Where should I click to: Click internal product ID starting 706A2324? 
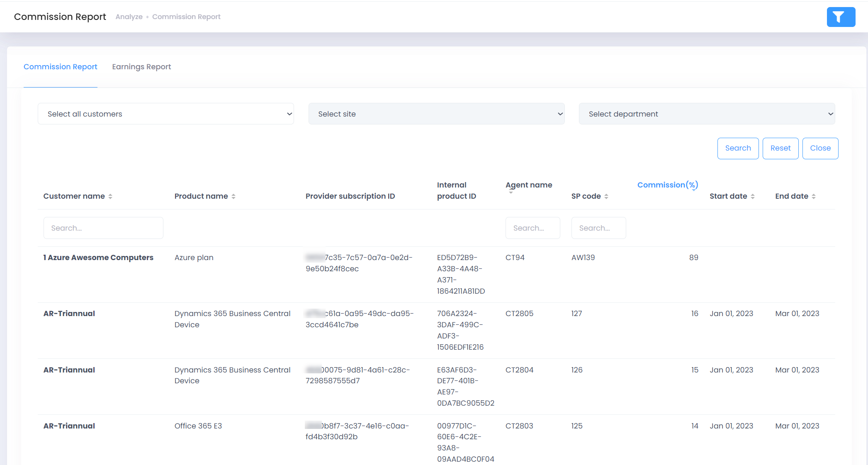460,330
